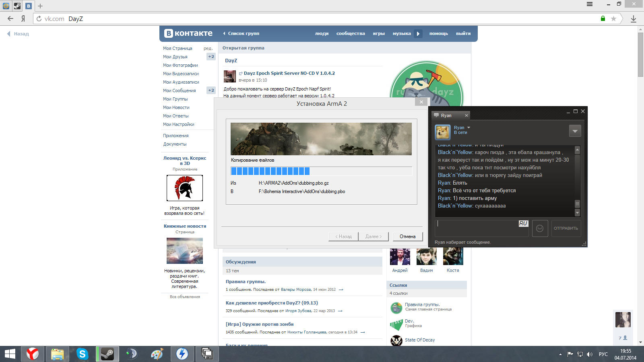Click the chat message input field
The height and width of the screenshot is (362, 644).
click(482, 228)
